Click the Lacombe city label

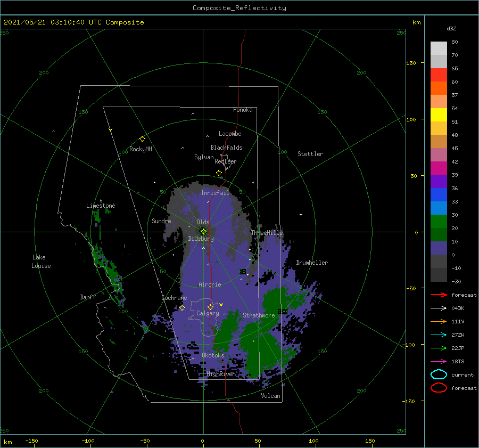230,134
